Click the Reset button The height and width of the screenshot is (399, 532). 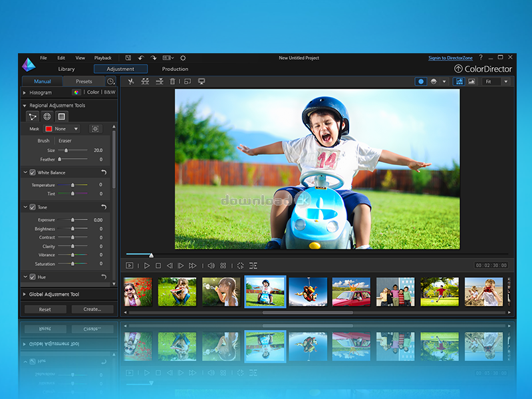pyautogui.click(x=45, y=309)
